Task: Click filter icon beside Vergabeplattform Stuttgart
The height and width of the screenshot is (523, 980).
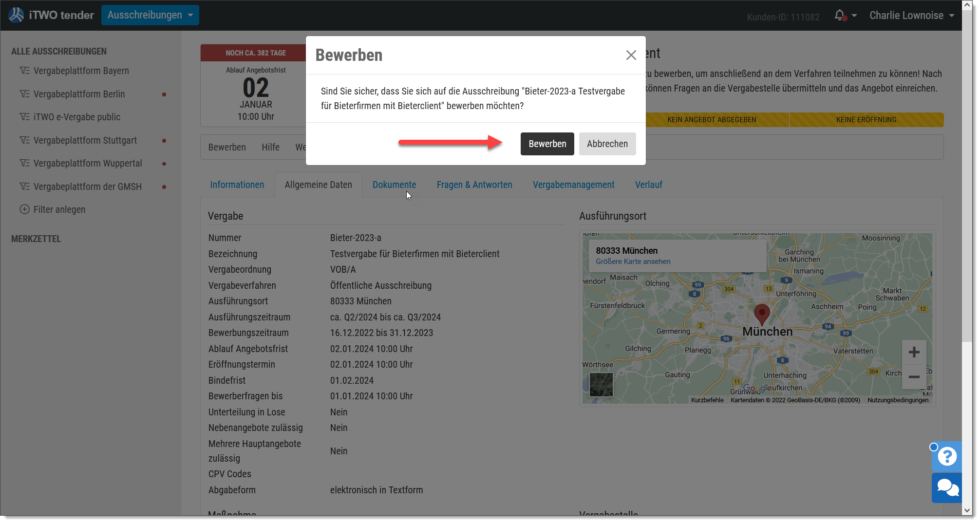Action: pyautogui.click(x=24, y=140)
